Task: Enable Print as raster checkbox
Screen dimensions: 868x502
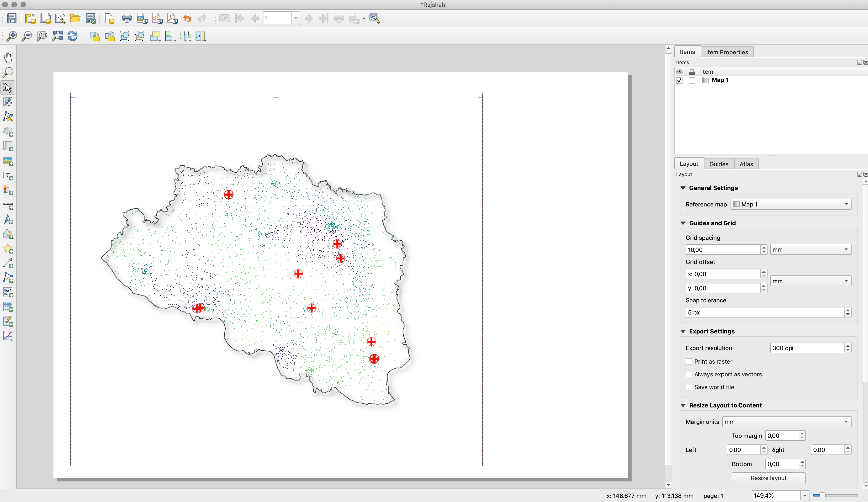Action: (688, 361)
